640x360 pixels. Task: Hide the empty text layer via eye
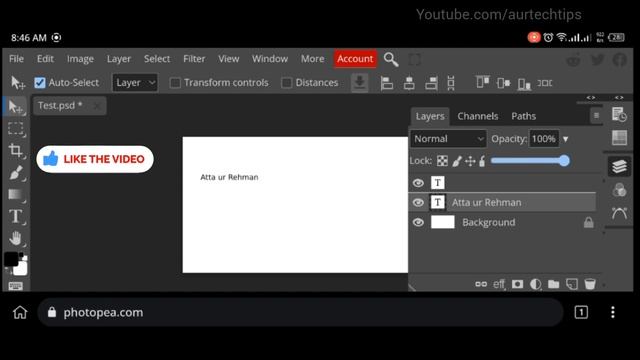(x=418, y=183)
